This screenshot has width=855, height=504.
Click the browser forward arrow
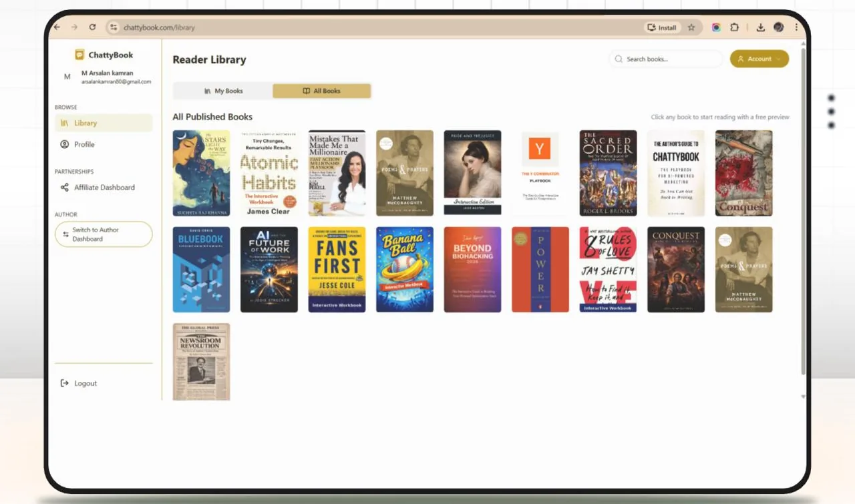tap(74, 27)
